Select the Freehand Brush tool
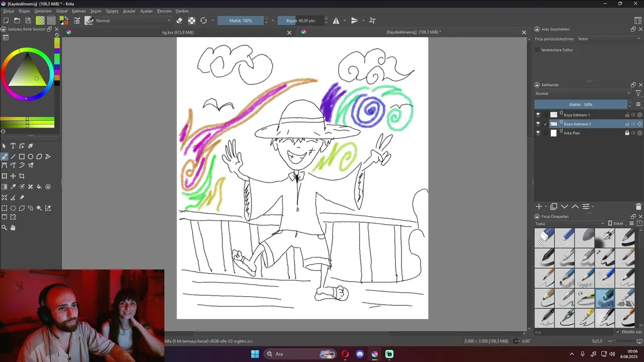The width and height of the screenshot is (644, 362). point(5,156)
